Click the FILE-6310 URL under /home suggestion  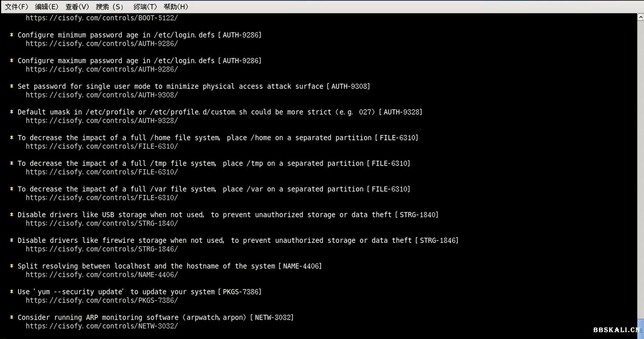(101, 147)
